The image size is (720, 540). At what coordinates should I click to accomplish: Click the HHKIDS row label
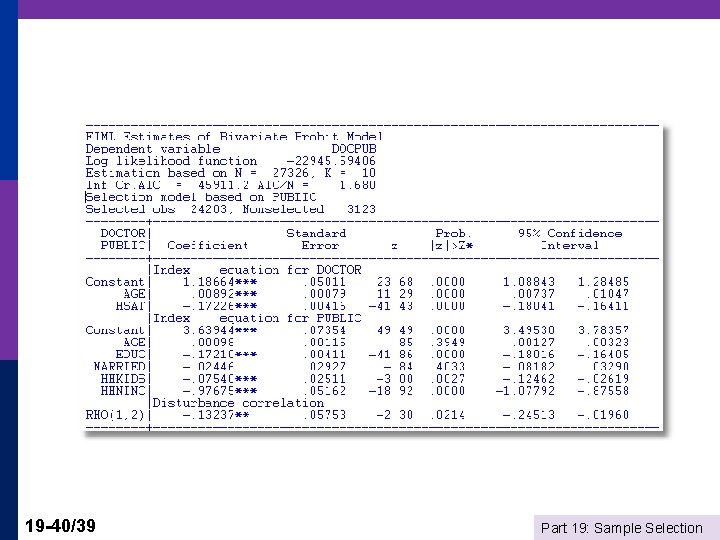123,379
